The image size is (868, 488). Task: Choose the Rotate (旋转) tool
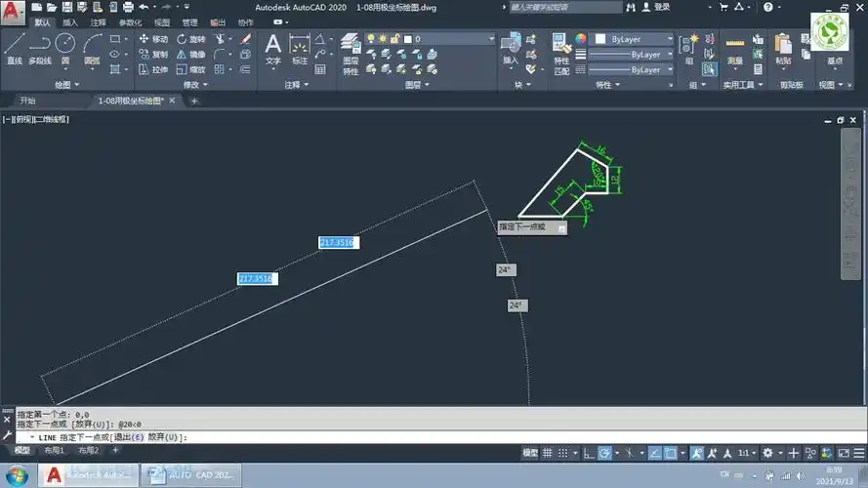[190, 39]
